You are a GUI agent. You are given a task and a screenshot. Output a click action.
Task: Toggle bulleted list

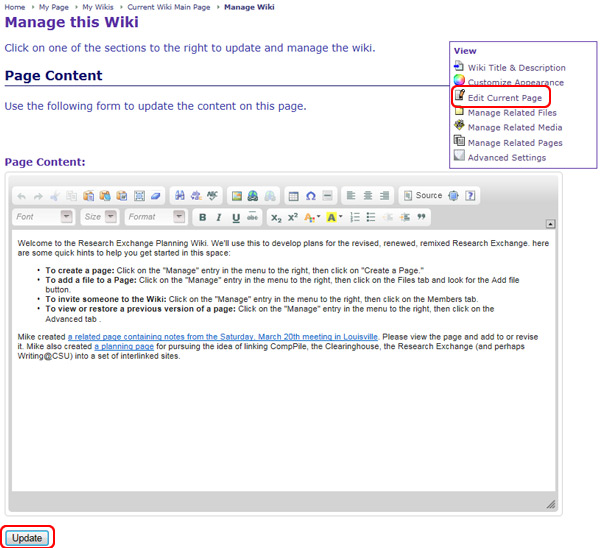point(371,217)
